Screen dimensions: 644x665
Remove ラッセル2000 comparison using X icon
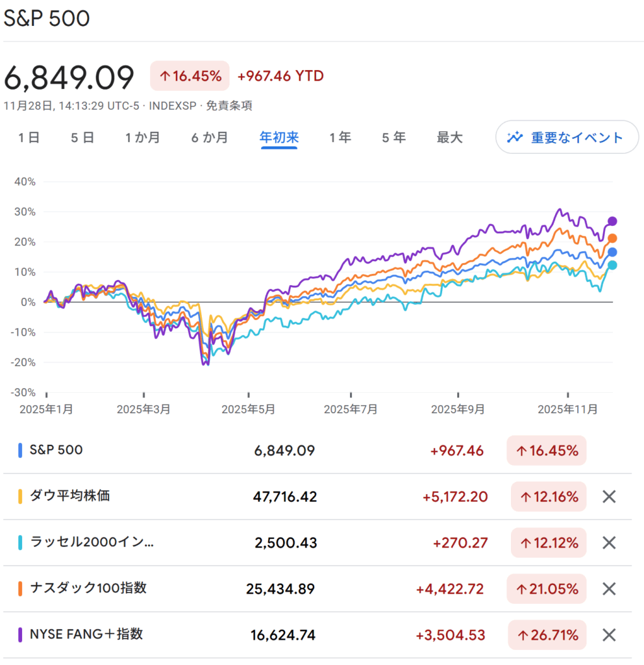608,543
